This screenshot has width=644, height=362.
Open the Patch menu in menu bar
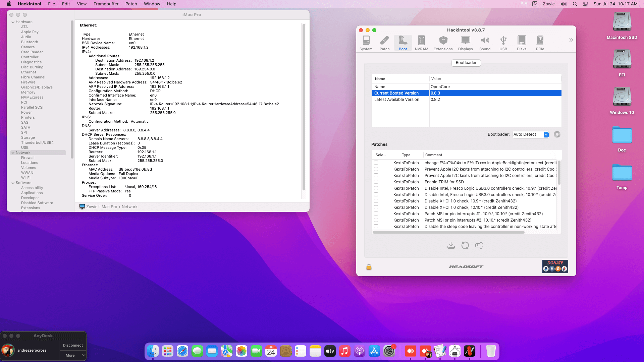coord(131,4)
